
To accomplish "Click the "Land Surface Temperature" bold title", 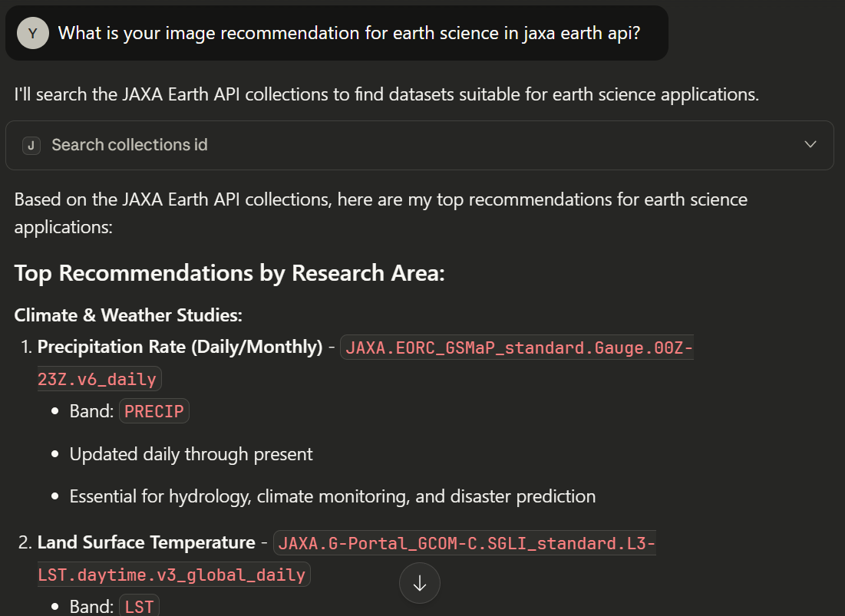I will [x=146, y=542].
